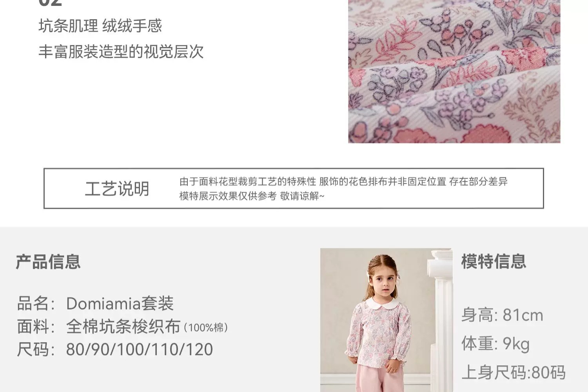Click the 坑条肌理 绒绒手感 caption
Image resolution: width=588 pixels, height=392 pixels.
[100, 26]
